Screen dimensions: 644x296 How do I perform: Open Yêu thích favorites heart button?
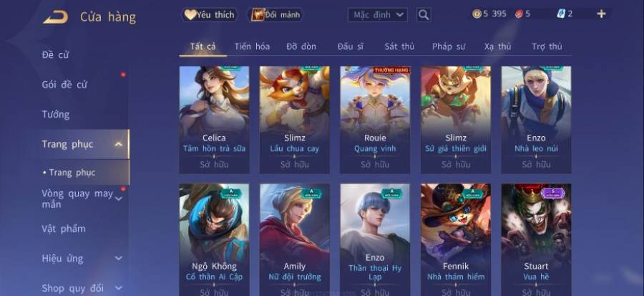coord(210,15)
